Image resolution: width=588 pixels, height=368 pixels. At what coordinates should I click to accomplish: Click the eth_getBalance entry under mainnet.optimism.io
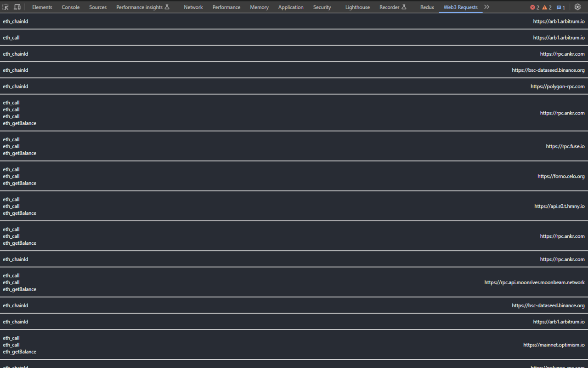click(20, 351)
